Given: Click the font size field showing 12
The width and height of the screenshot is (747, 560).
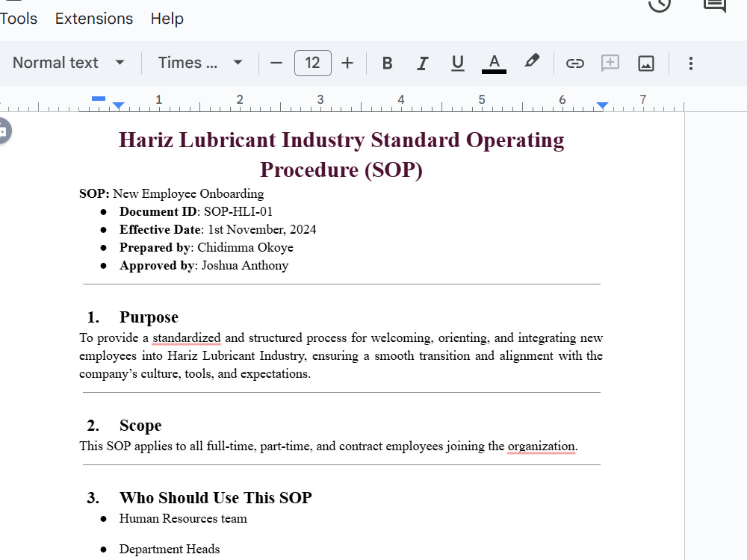Looking at the screenshot, I should pos(312,63).
